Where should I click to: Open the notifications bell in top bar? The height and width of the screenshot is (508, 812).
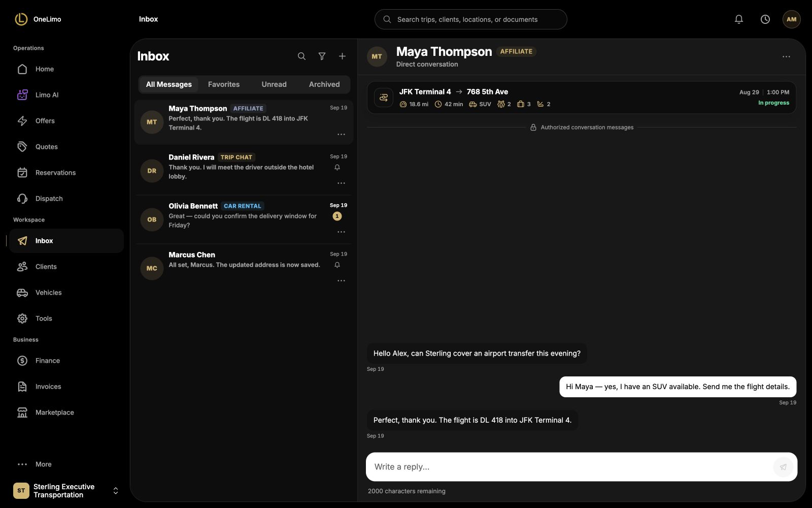click(x=739, y=19)
